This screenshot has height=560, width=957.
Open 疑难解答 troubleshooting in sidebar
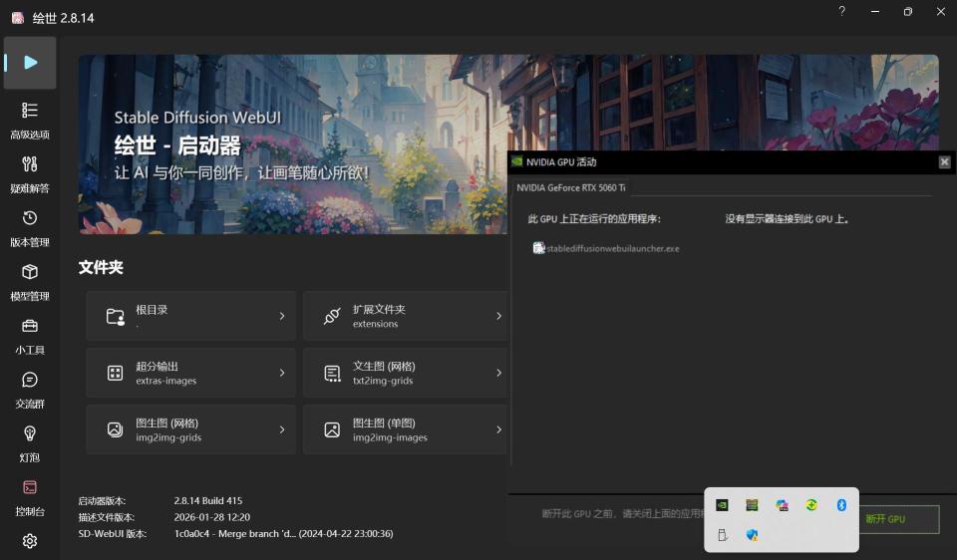(30, 174)
